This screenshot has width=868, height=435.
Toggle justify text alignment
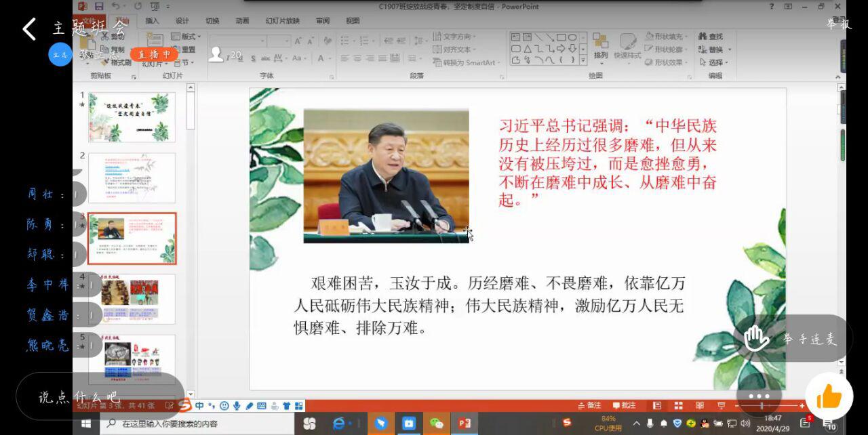pos(384,58)
